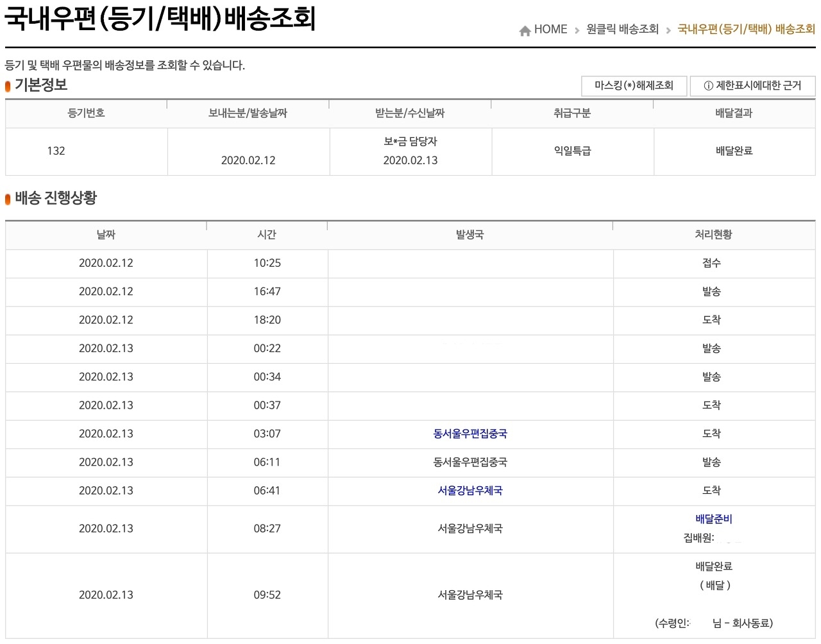Click the 발생국 column header
The width and height of the screenshot is (821, 644).
coord(470,235)
